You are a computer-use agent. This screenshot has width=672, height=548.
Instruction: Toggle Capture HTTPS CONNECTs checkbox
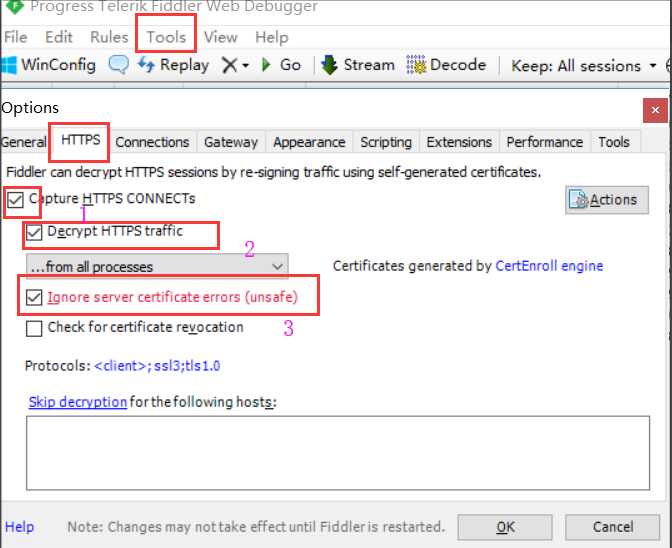pyautogui.click(x=15, y=199)
